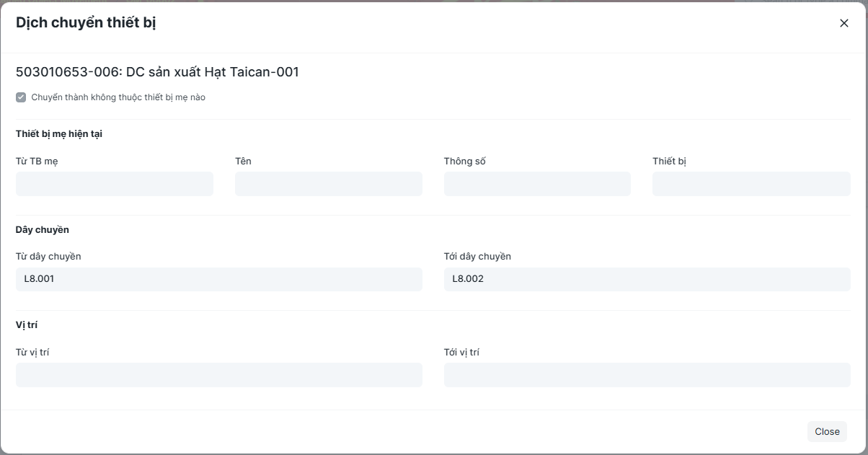Click the 'Tới vị trí' label text
868x455 pixels.
tap(461, 353)
